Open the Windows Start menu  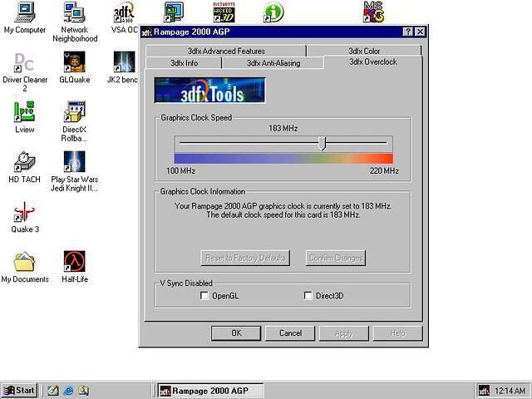pyautogui.click(x=19, y=390)
